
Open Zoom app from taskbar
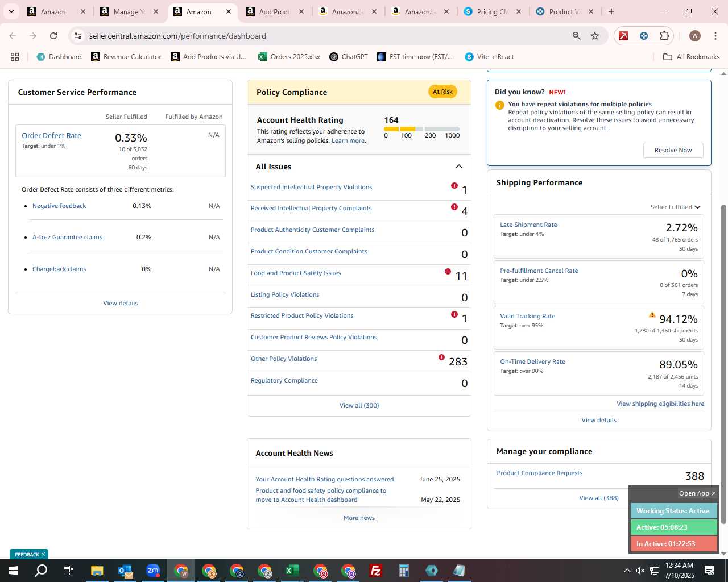[x=153, y=571]
